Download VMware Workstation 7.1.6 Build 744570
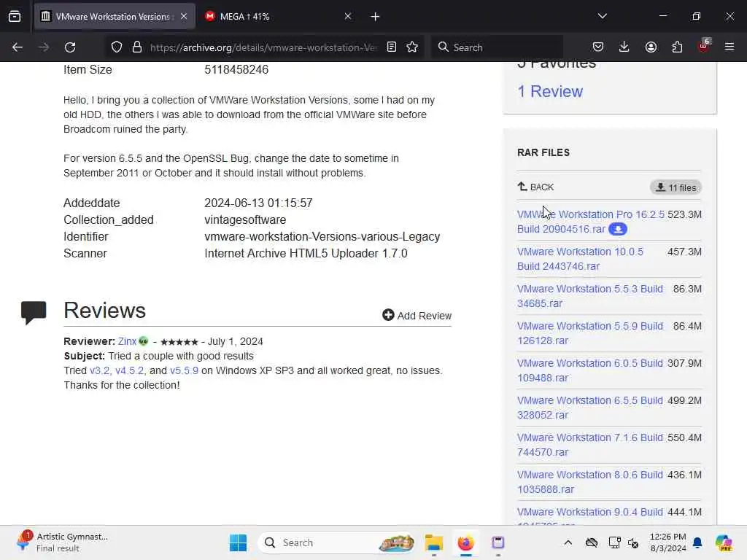Viewport: 747px width, 560px height. pos(589,445)
